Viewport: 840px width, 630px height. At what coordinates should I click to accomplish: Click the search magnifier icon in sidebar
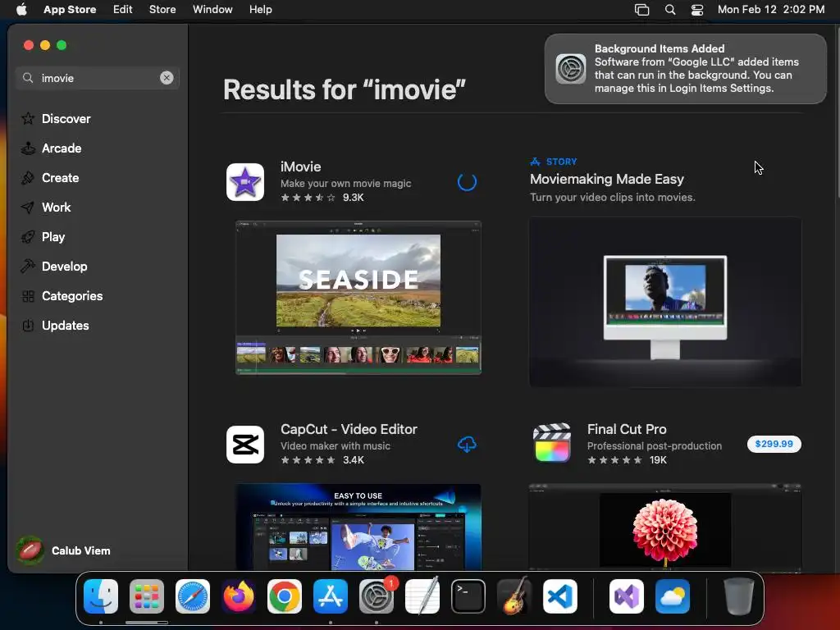tap(28, 78)
